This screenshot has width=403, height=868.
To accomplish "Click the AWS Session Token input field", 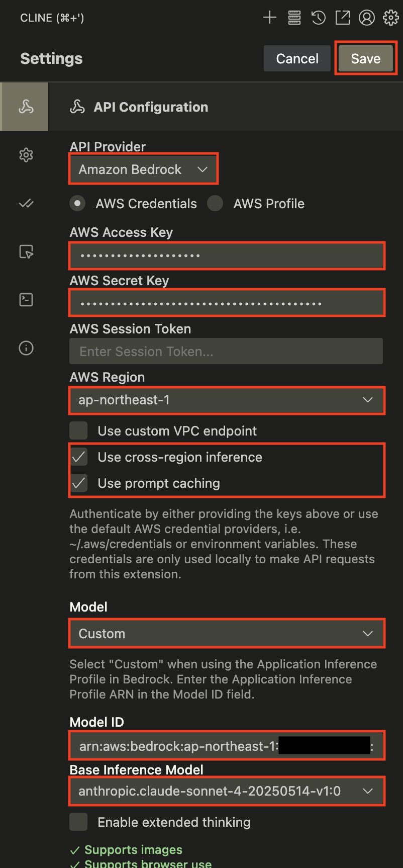I will (226, 351).
